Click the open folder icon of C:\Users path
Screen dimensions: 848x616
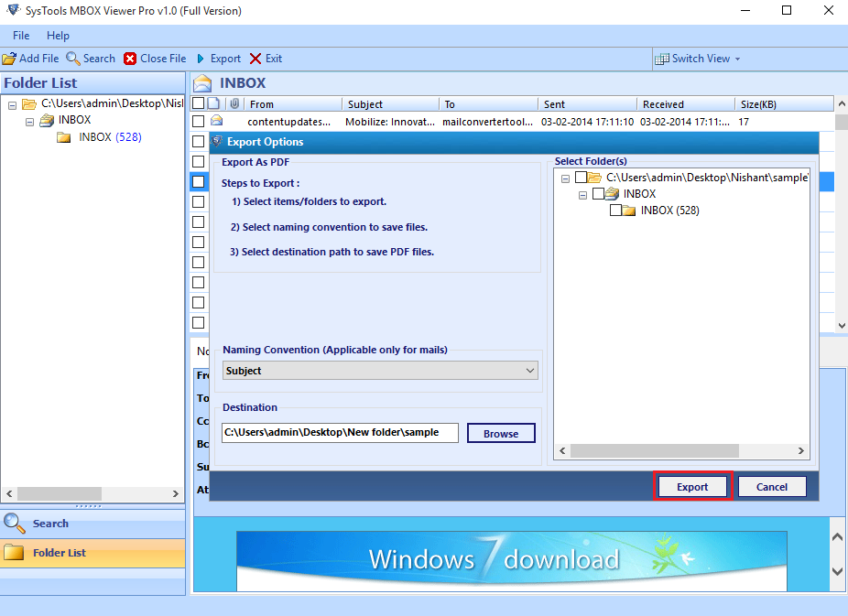(29, 103)
